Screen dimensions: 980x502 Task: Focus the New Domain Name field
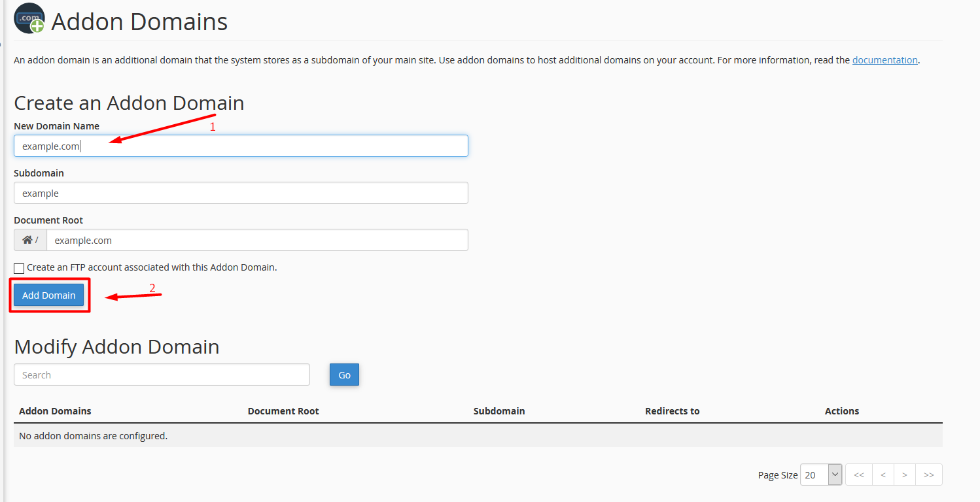tap(241, 146)
